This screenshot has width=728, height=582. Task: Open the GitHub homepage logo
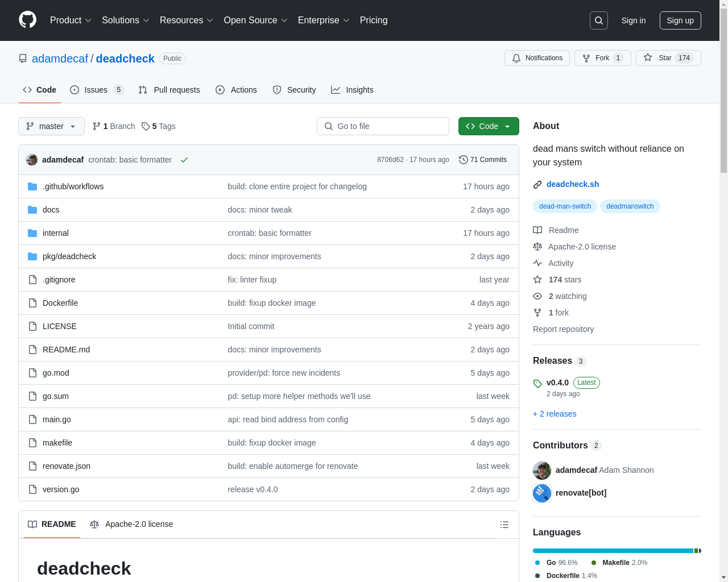[x=28, y=20]
